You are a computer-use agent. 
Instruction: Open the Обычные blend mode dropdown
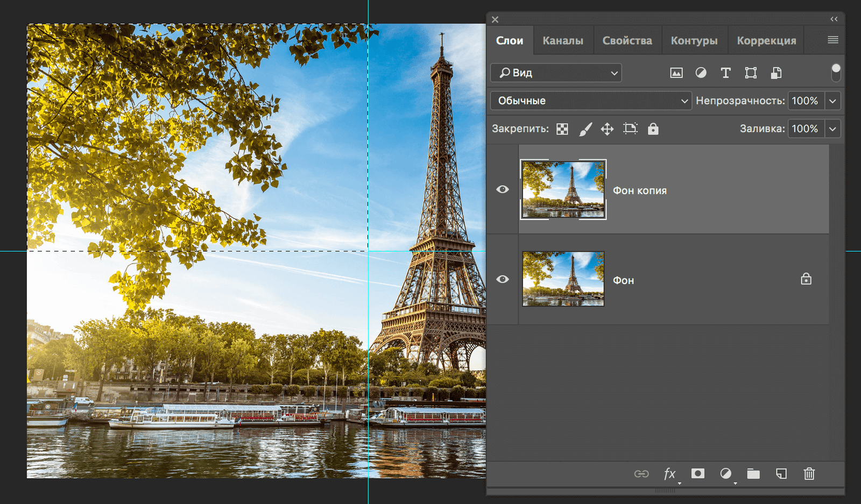(x=590, y=101)
